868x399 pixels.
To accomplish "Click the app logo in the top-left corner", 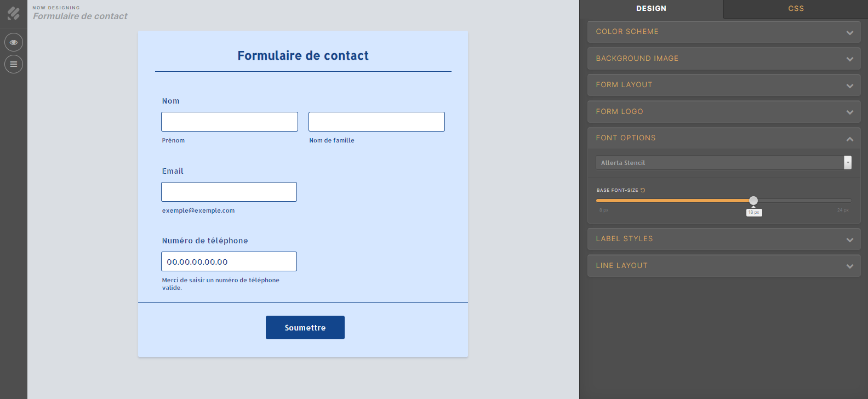I will pyautogui.click(x=14, y=13).
